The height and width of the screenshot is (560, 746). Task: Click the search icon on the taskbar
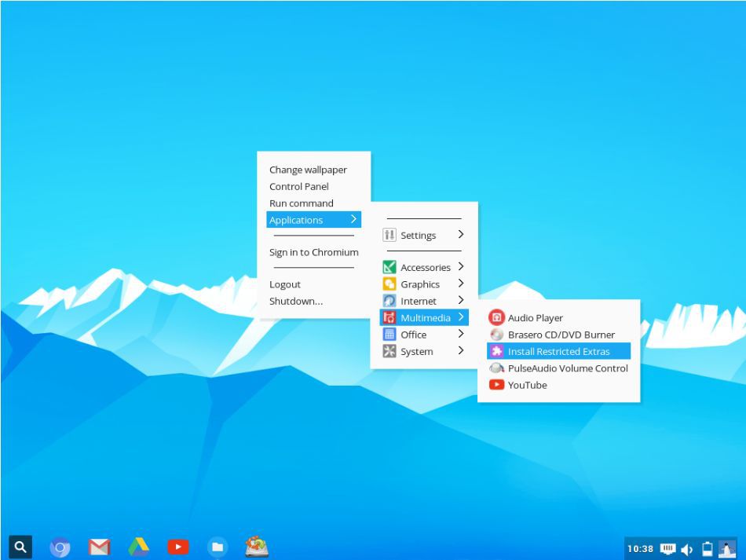point(20,547)
